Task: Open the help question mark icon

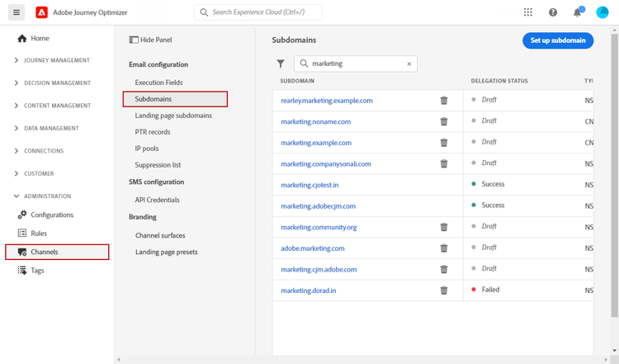Action: pos(553,12)
